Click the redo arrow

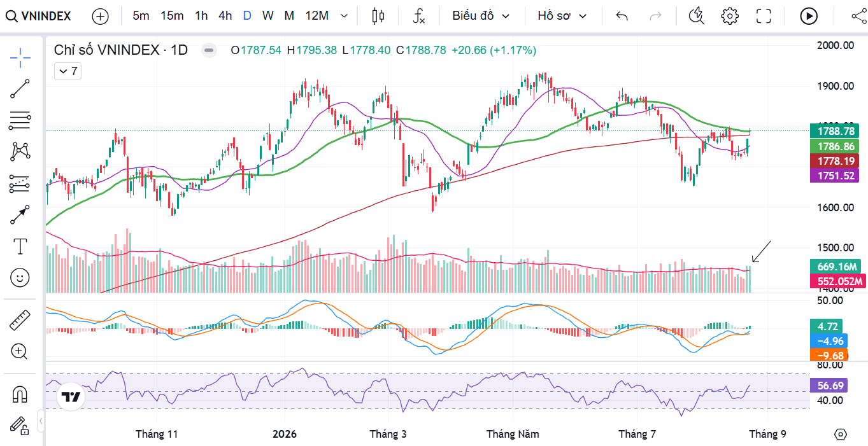click(x=655, y=16)
